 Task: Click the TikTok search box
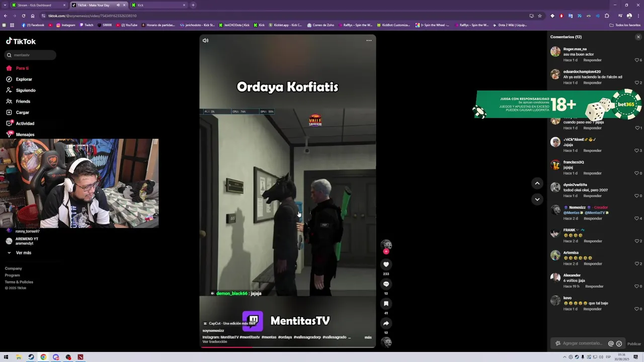coord(30,55)
